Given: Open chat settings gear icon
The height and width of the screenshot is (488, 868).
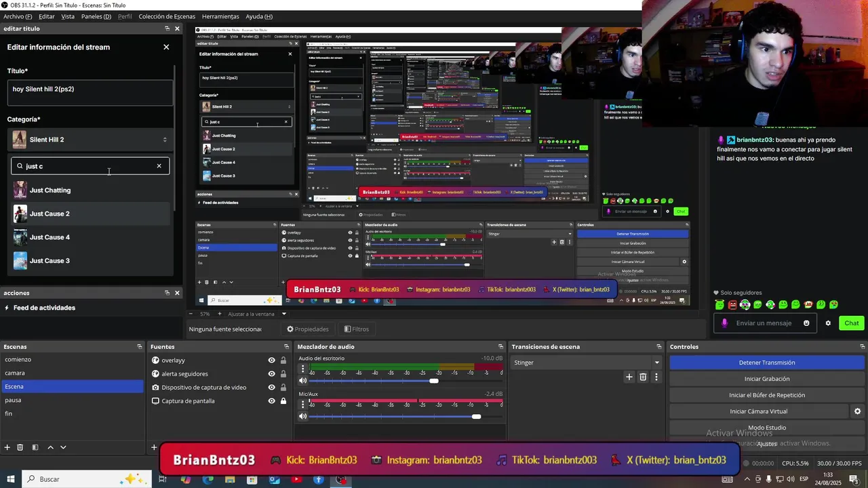Looking at the screenshot, I should 828,323.
